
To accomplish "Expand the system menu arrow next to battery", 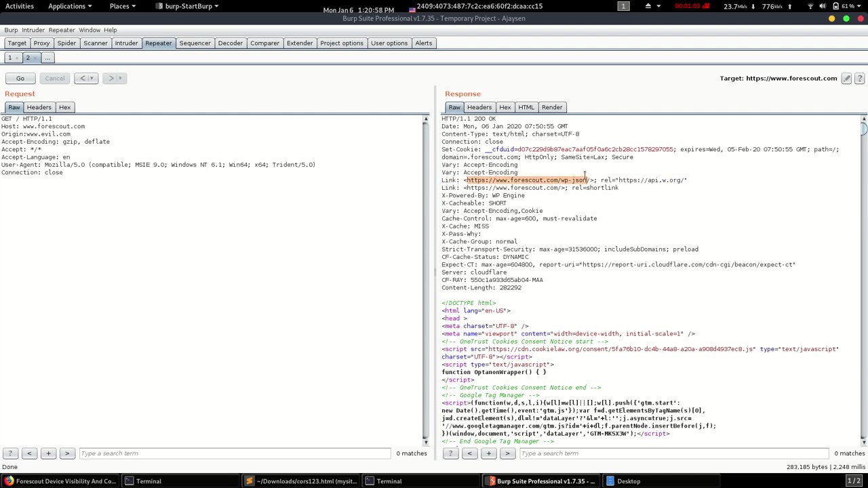I will [861, 7].
